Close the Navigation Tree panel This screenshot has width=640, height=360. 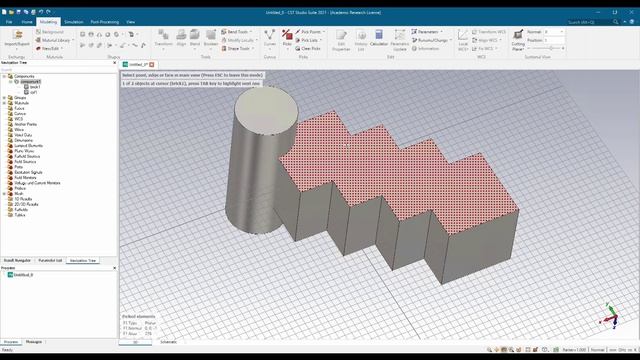tap(114, 63)
